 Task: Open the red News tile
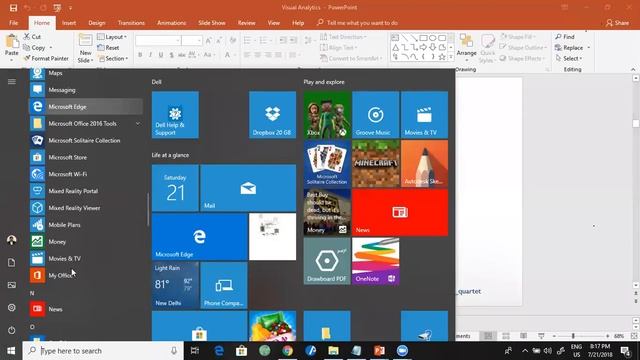[x=400, y=212]
